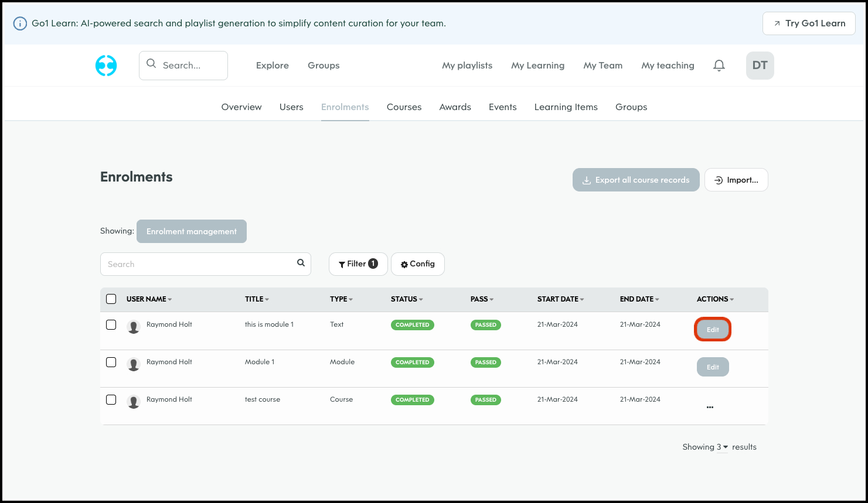Click Edit for the Module 1 enrolment
The height and width of the screenshot is (503, 868).
712,367
